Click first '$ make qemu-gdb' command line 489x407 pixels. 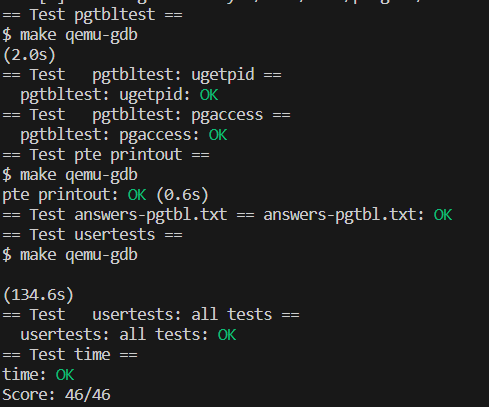70,35
